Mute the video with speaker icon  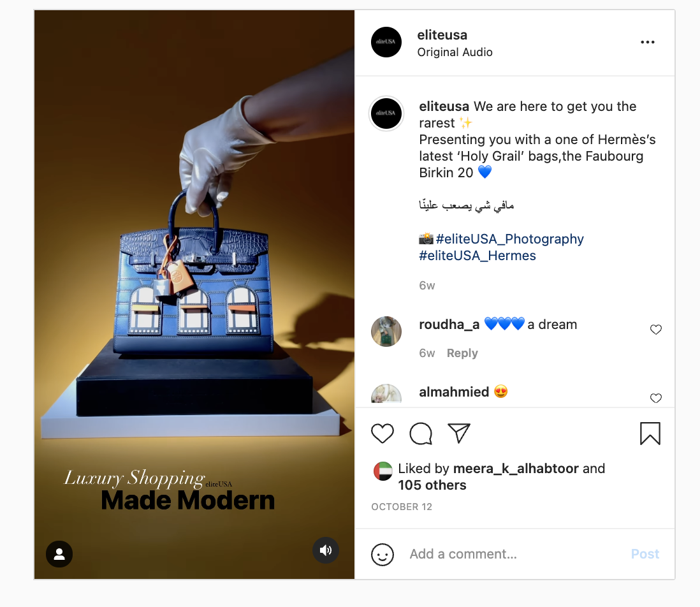click(x=325, y=550)
